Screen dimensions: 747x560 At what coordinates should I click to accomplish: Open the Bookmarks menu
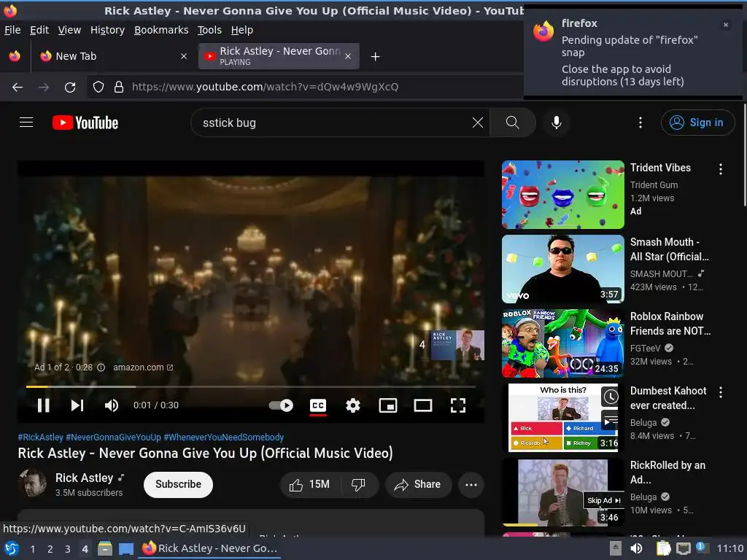click(161, 30)
